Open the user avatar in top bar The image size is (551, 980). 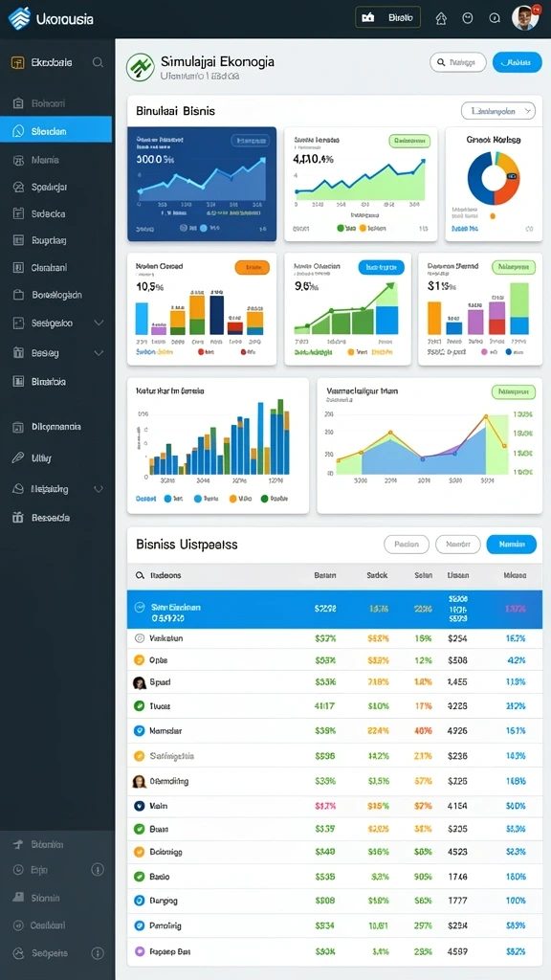pyautogui.click(x=525, y=17)
